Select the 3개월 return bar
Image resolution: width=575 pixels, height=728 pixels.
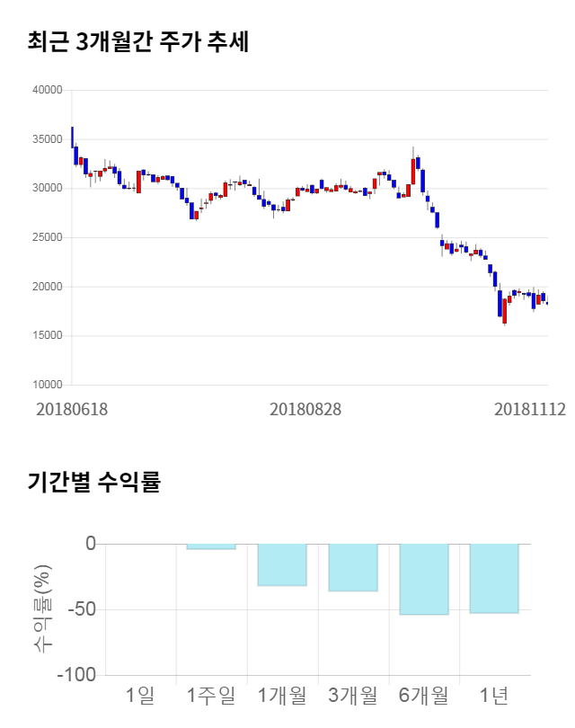click(353, 567)
